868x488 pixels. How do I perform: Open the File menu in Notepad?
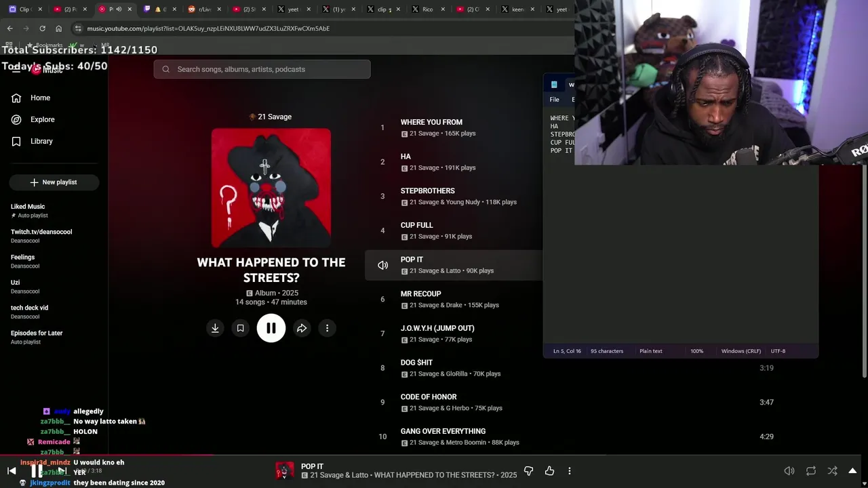click(554, 100)
